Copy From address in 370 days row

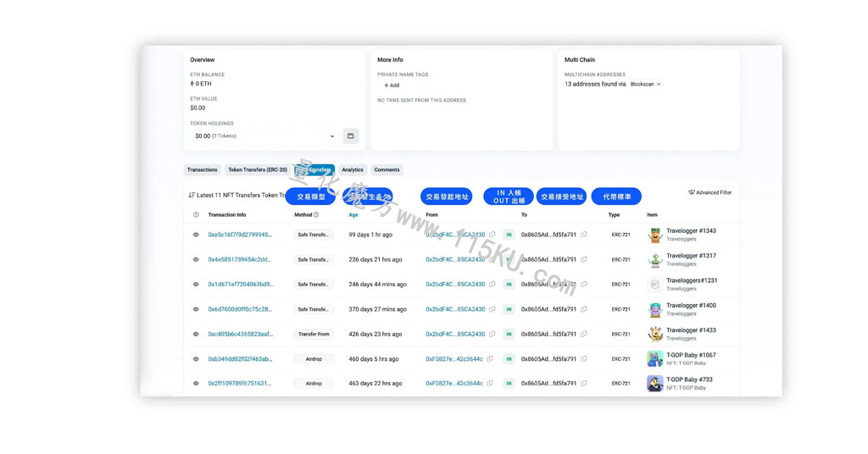(x=492, y=309)
